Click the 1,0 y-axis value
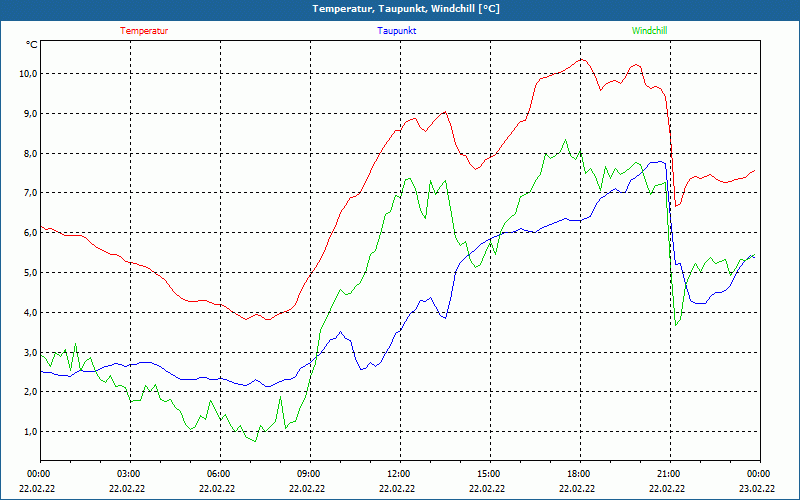800x500 pixels. pyautogui.click(x=29, y=432)
